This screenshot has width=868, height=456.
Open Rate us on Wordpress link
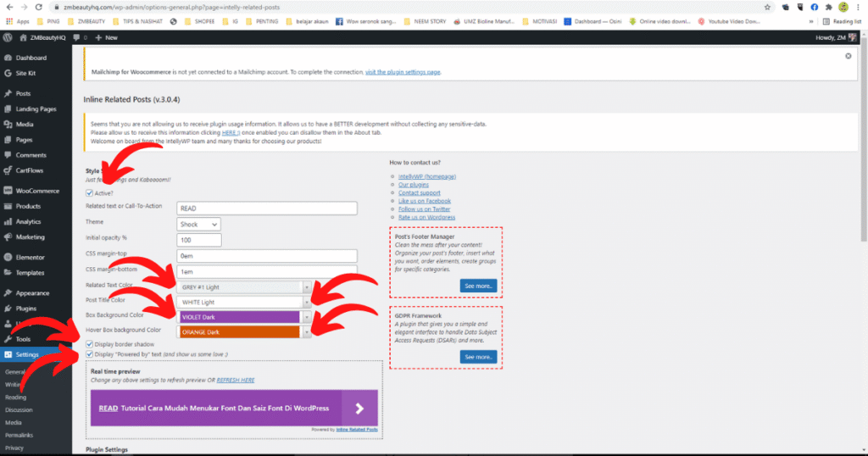[427, 218]
